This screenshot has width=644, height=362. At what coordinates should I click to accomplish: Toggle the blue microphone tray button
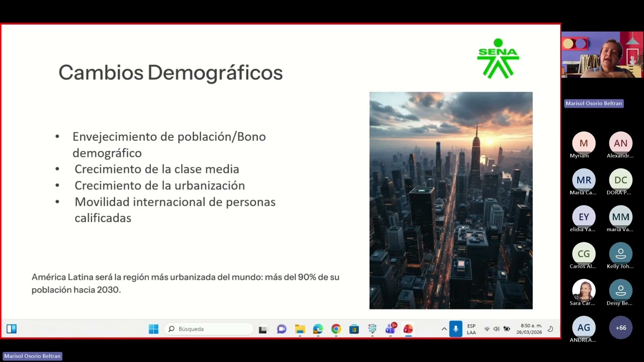[456, 329]
